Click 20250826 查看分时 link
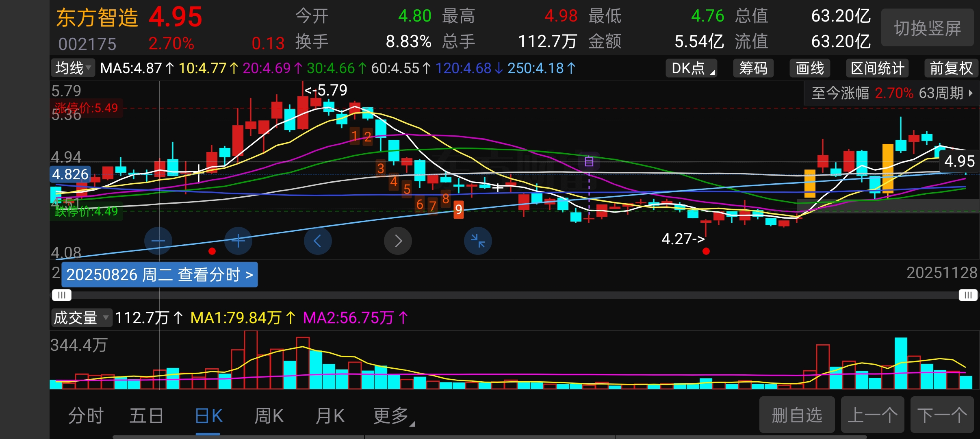This screenshot has width=980, height=439. pyautogui.click(x=159, y=275)
